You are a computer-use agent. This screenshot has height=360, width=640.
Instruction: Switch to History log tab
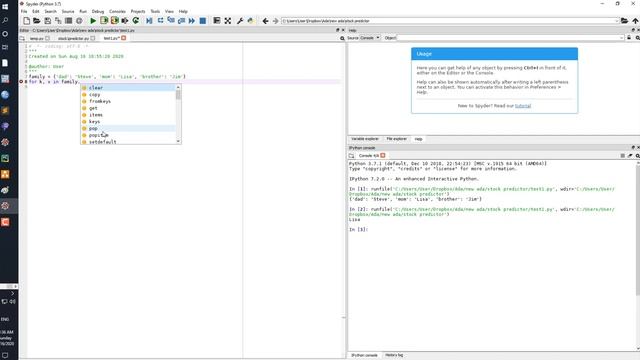[x=394, y=355]
